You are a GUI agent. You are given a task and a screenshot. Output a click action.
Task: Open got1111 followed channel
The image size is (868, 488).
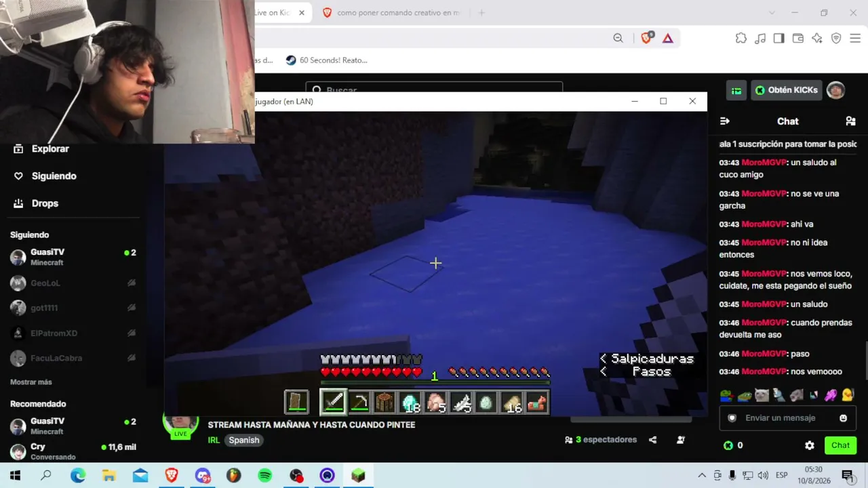point(73,308)
